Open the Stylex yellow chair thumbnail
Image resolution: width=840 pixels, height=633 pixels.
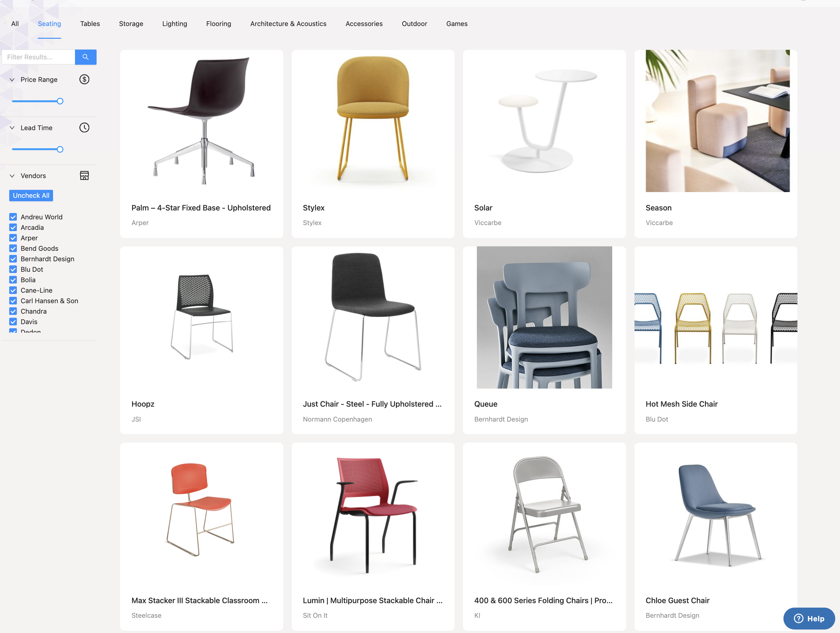click(373, 121)
